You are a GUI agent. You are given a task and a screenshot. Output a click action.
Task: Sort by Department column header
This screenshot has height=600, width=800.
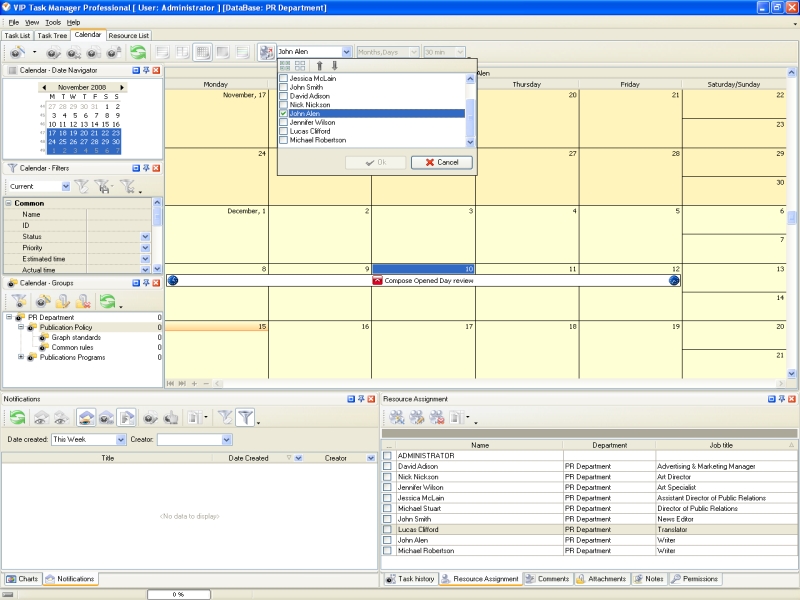[x=609, y=445]
